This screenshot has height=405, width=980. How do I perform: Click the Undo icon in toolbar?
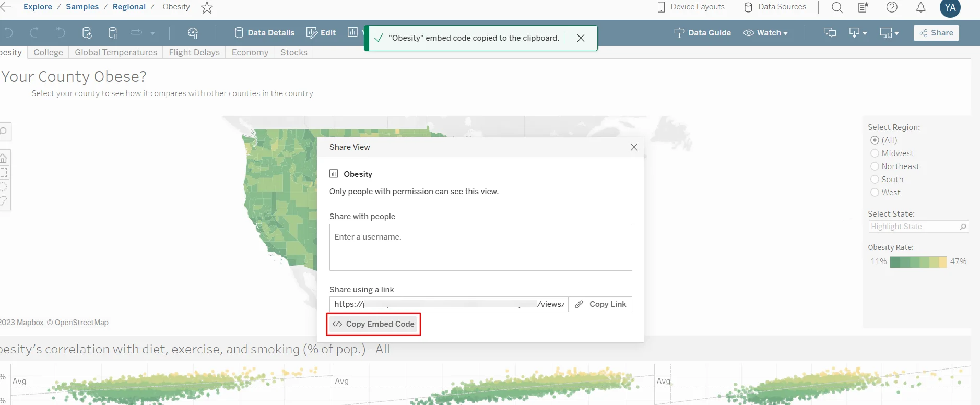point(8,33)
